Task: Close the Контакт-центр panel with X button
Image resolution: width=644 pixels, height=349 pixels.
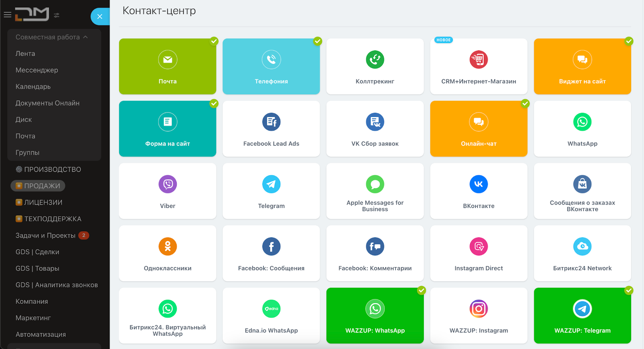Action: click(x=100, y=17)
